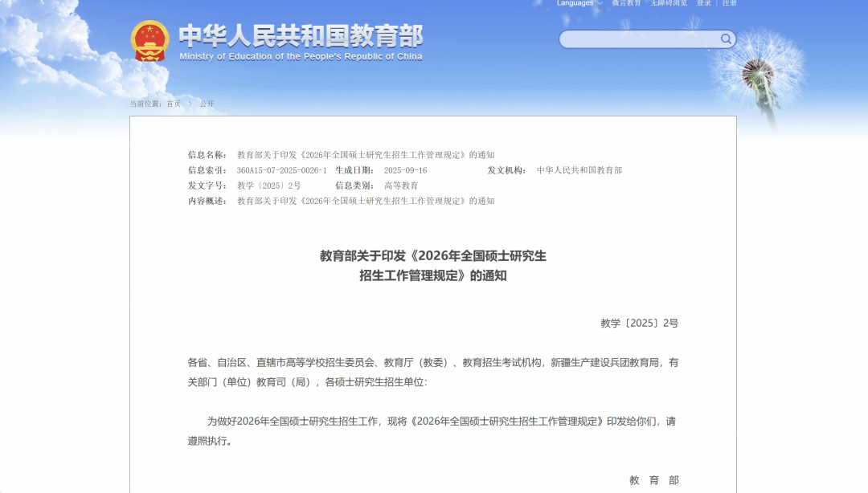Click the chevron arrow beside Languages

600,3
